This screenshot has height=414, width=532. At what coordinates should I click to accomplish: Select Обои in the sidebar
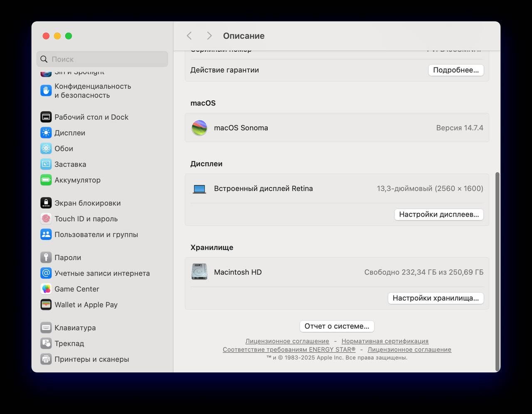point(102,148)
